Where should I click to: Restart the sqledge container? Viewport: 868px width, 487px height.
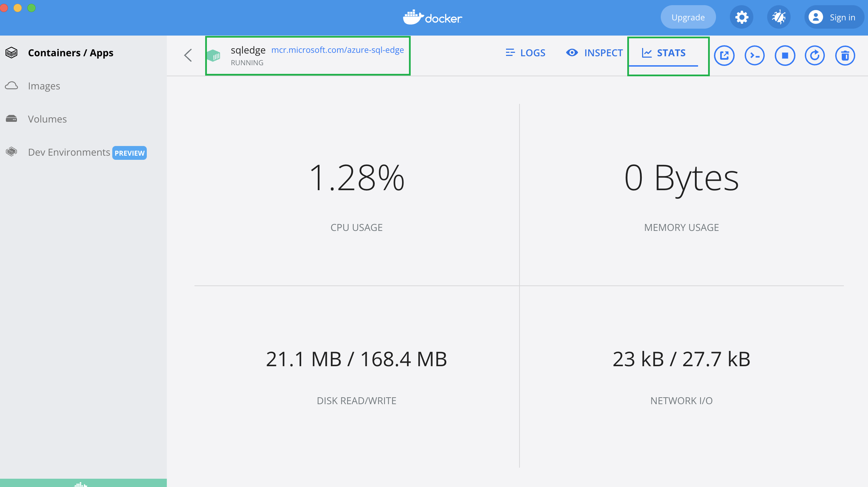point(815,55)
